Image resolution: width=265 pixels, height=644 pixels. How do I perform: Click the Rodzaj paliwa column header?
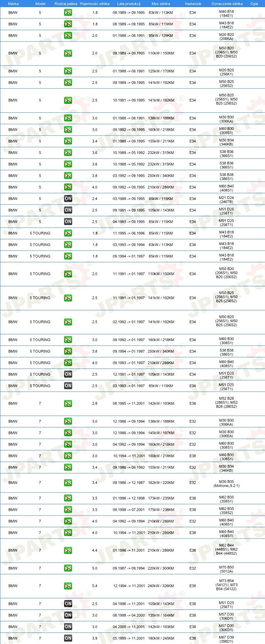click(x=66, y=4)
